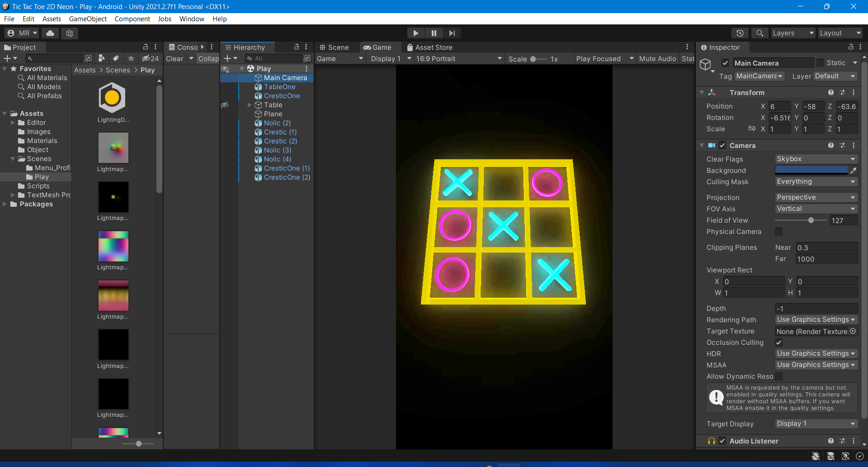Open the cloud services icon
The image size is (868, 467).
[50, 33]
